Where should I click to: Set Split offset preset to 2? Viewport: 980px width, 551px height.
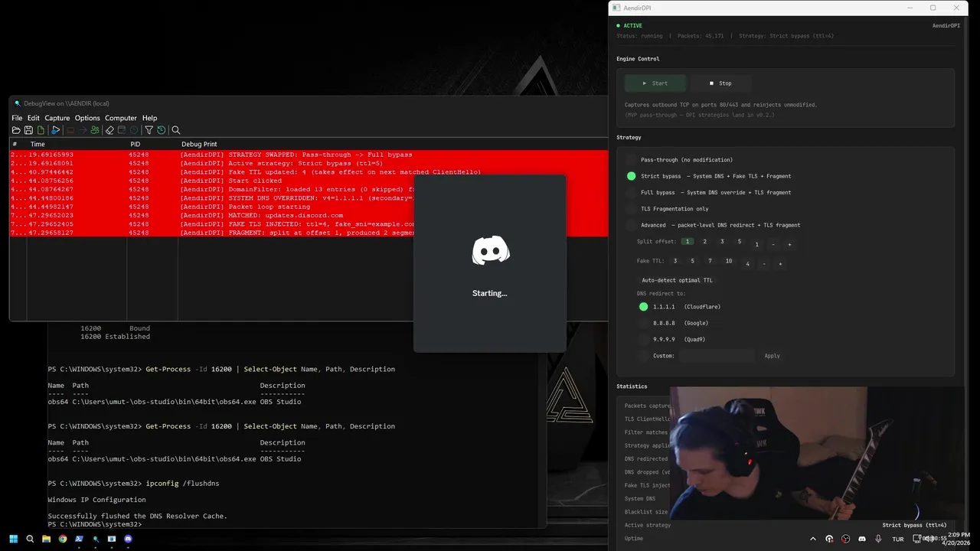point(705,242)
